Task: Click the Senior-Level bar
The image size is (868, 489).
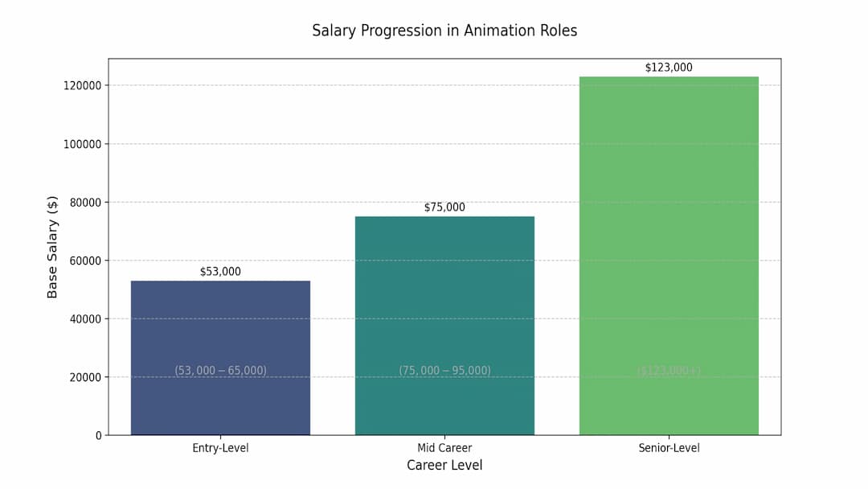Action: pyautogui.click(x=669, y=241)
